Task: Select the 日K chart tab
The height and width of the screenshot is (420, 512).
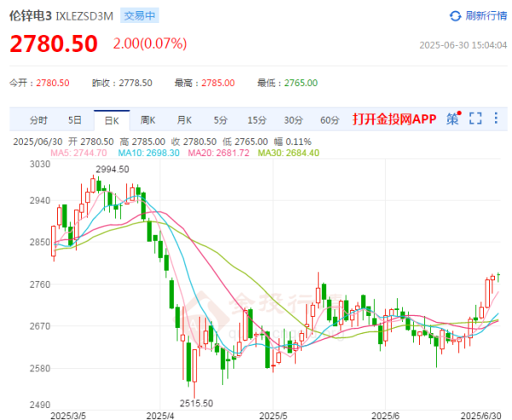Action: 112,120
